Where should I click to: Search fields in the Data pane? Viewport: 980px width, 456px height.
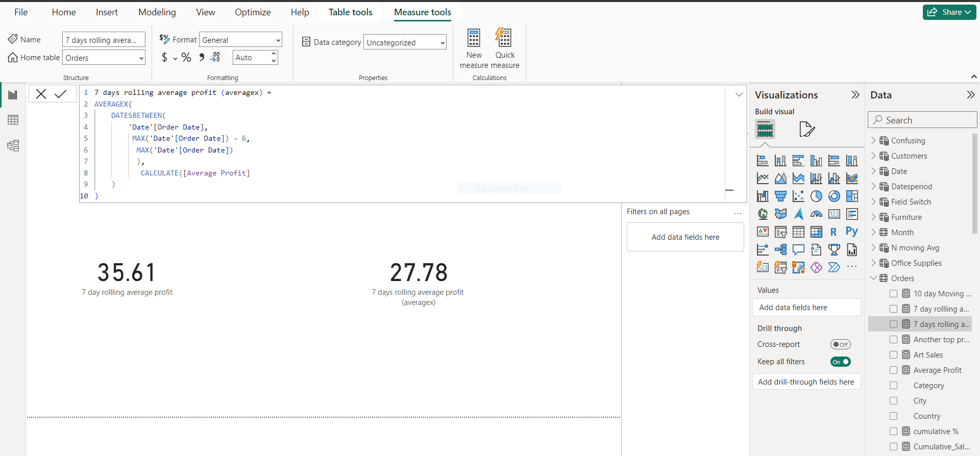click(922, 120)
